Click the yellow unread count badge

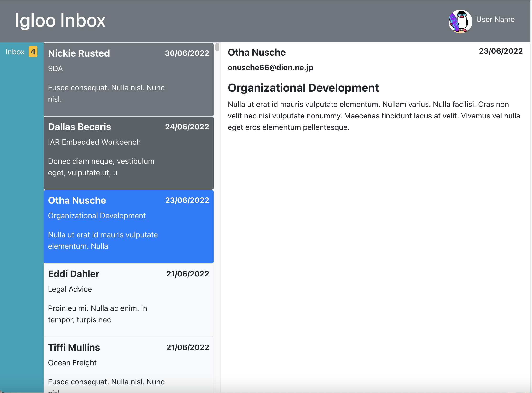33,52
